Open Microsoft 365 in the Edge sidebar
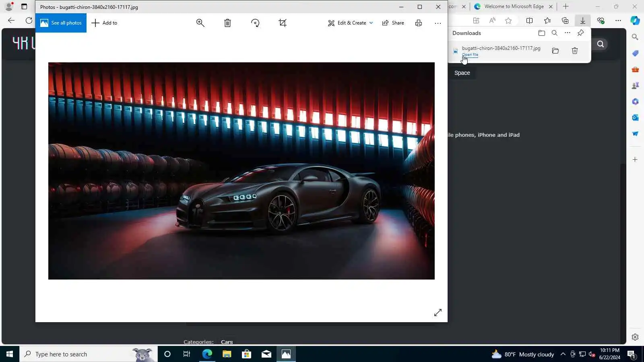Screen dimensions: 644x362 [x=635, y=101]
